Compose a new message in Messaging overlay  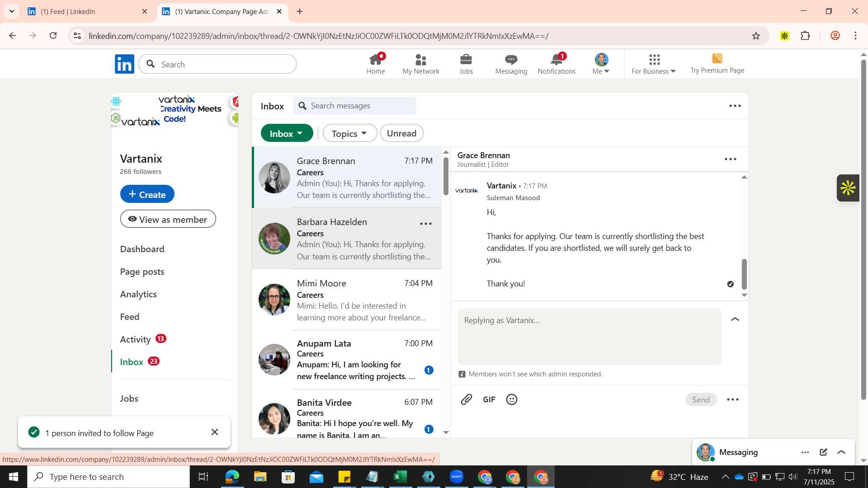point(823,452)
